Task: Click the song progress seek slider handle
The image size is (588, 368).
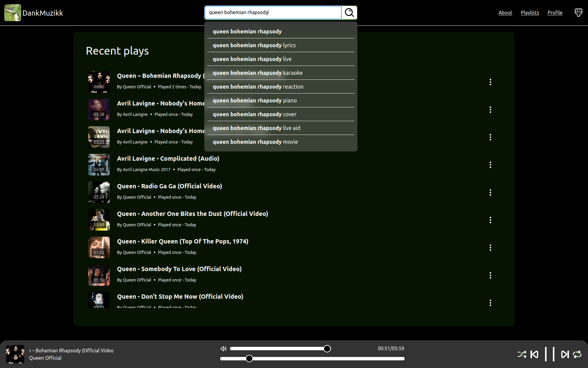Action: [x=249, y=358]
